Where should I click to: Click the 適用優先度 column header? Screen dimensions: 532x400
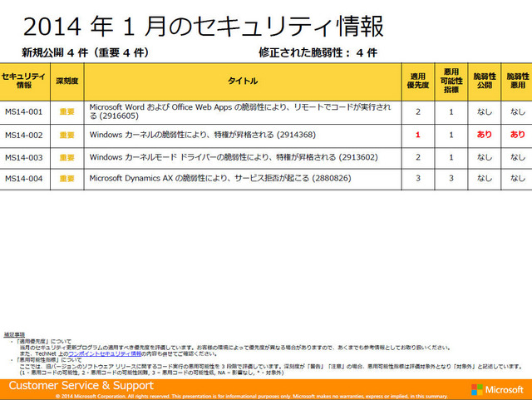[x=418, y=81]
